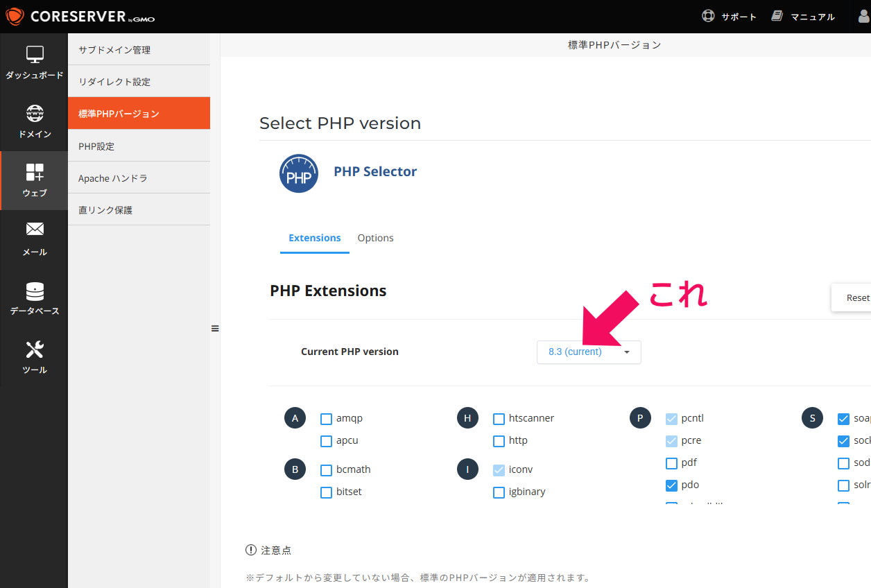The height and width of the screenshot is (588, 871).
Task: Open サブドメイン管理 menu item
Action: [x=139, y=50]
